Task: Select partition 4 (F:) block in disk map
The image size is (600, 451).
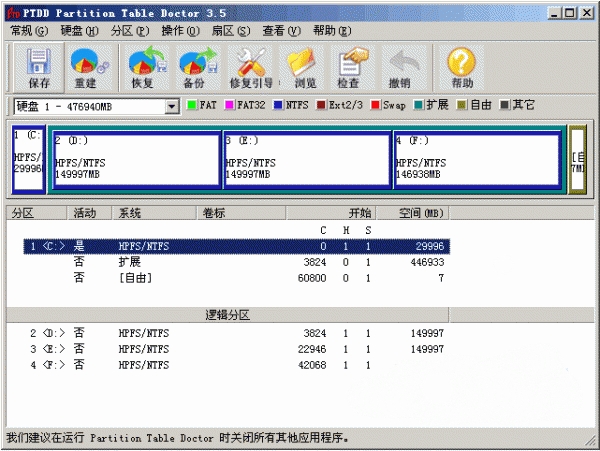Action: tap(477, 160)
